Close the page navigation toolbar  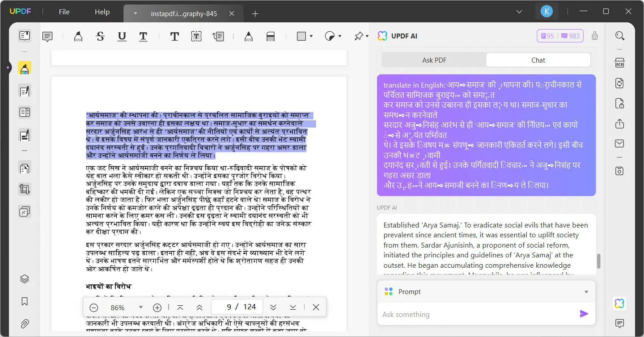coord(316,308)
